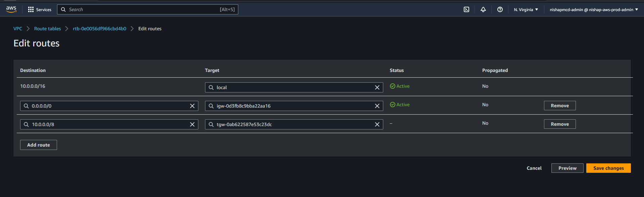
Task: Clear the 0.0.0.0/0 destination field
Action: click(192, 106)
